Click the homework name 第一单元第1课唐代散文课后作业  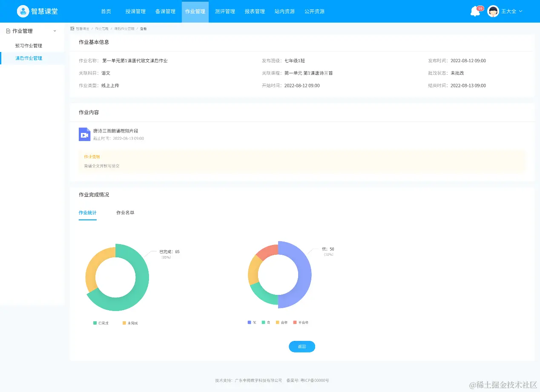pos(135,61)
